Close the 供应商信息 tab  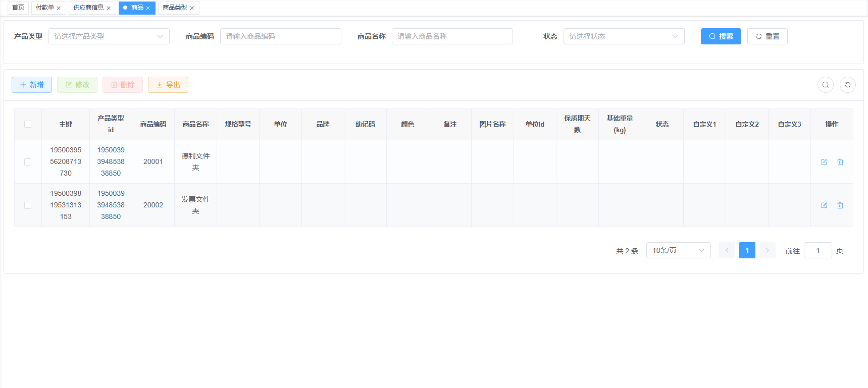click(x=109, y=8)
